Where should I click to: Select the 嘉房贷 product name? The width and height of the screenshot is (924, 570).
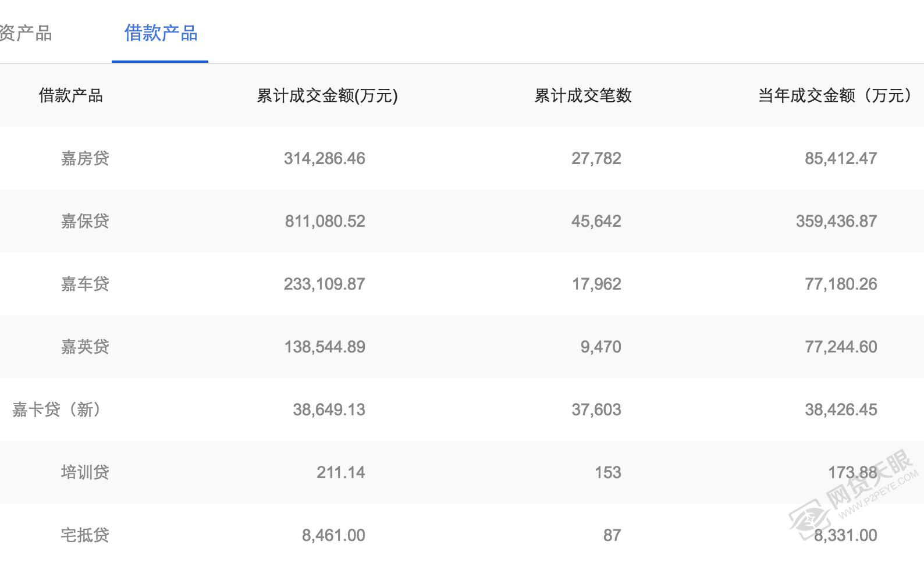click(x=85, y=158)
